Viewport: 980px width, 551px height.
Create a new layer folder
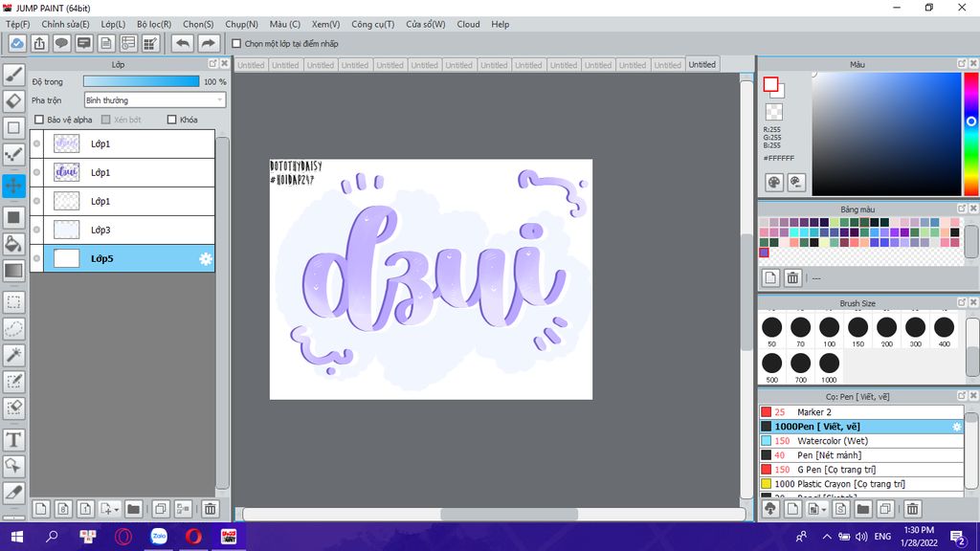pyautogui.click(x=133, y=509)
